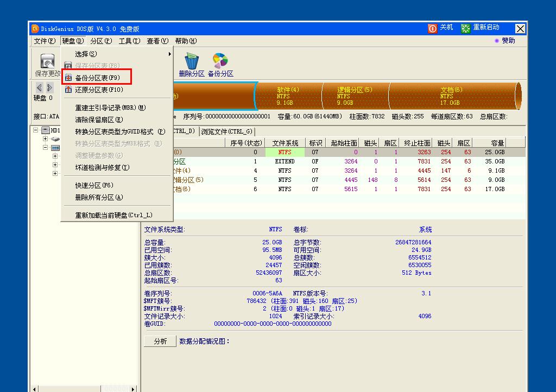The height and width of the screenshot is (392, 556).
Task: Click the 分析 button
Action: (160, 341)
